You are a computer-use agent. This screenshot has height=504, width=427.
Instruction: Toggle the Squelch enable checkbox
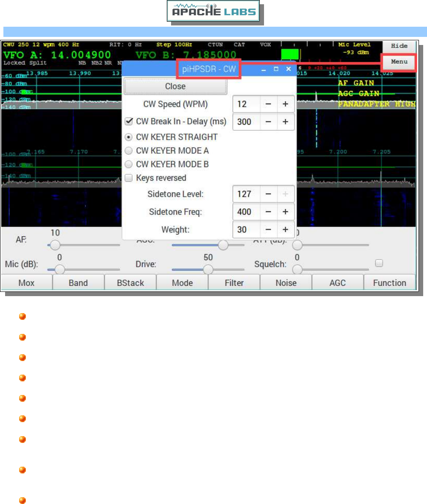pyautogui.click(x=379, y=263)
